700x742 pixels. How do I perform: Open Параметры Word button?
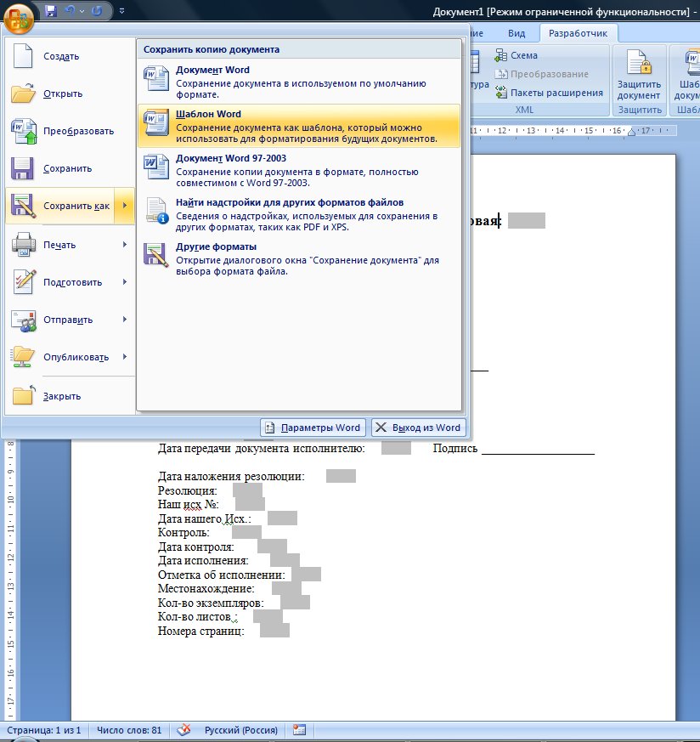(x=313, y=428)
